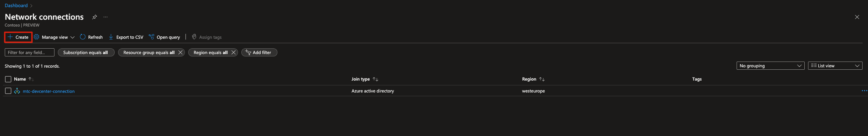The height and width of the screenshot is (136, 868).
Task: Refresh the network connections list
Action: tap(91, 37)
